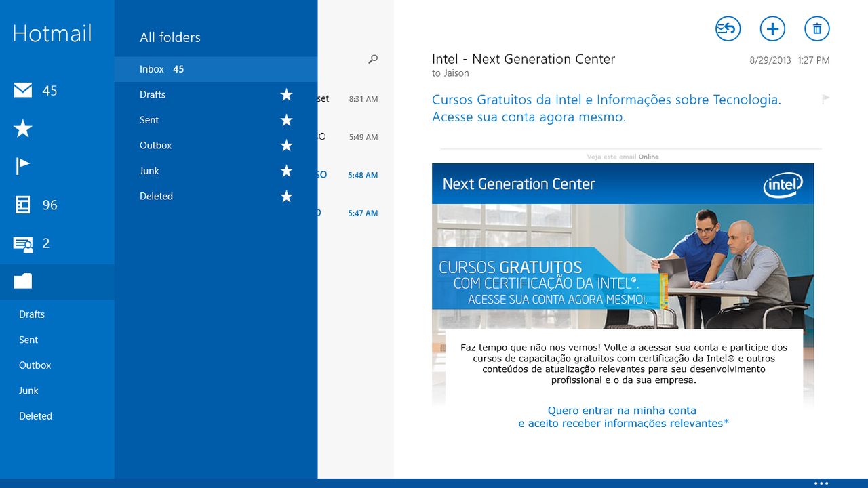Click the Intel logo in email banner
The image size is (868, 488).
[x=783, y=184]
